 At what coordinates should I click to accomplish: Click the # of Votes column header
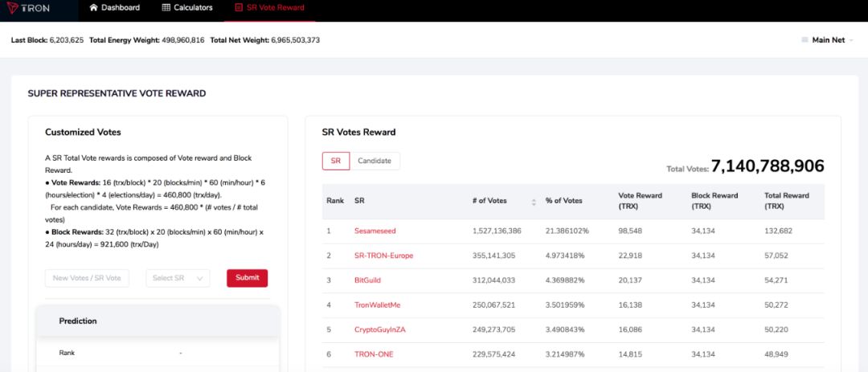[x=489, y=201]
